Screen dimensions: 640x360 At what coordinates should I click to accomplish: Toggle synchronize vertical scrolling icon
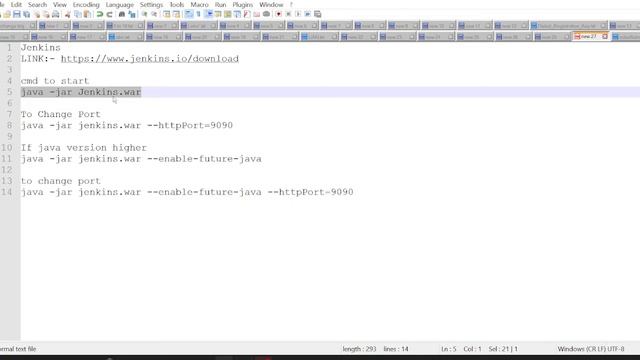click(167, 14)
